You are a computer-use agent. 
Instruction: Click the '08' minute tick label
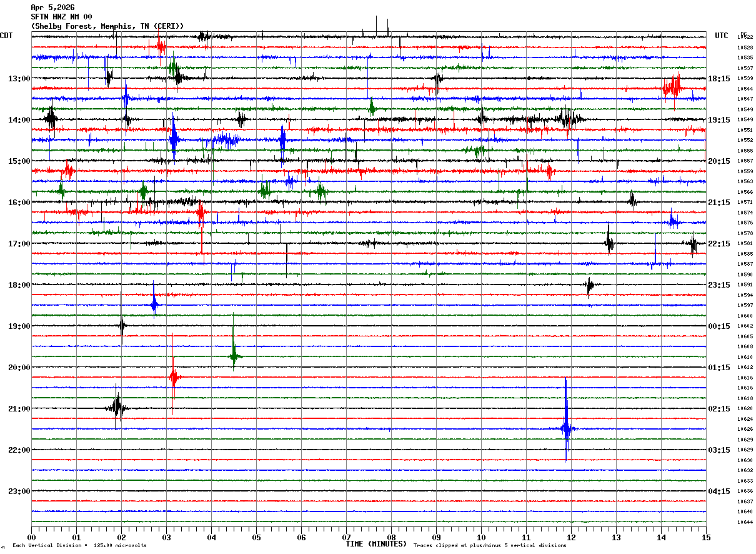391,537
